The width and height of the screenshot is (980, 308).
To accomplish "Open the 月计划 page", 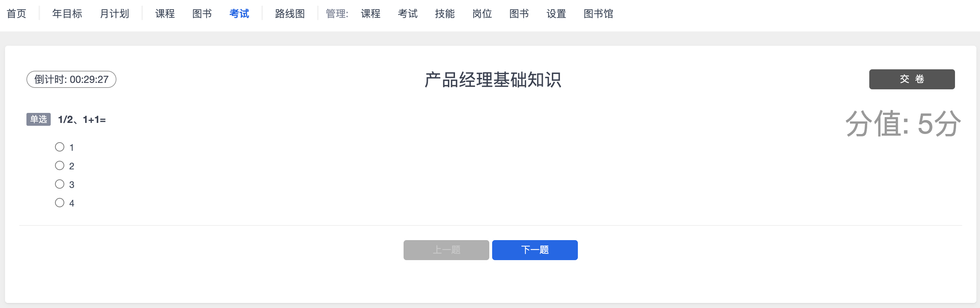I will [x=115, y=14].
